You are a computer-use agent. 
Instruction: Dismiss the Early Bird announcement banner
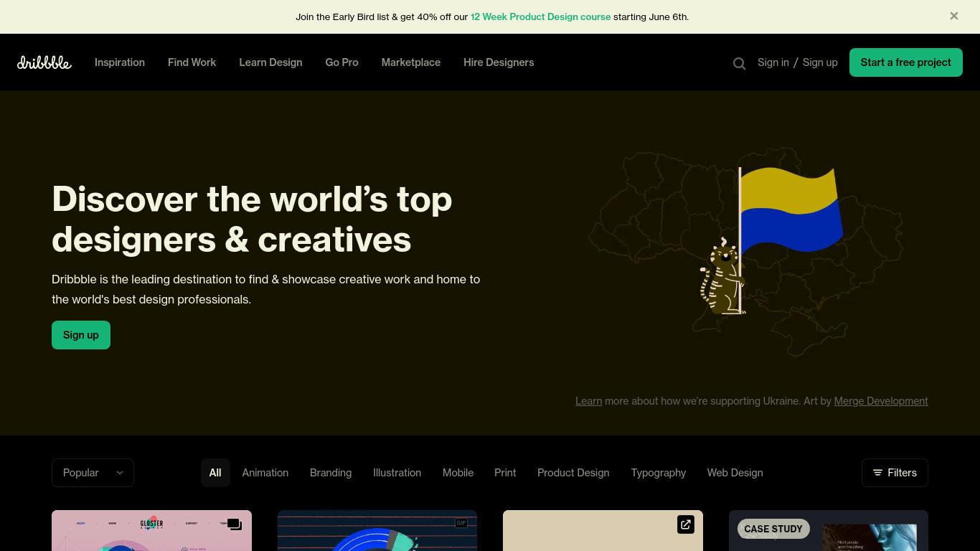click(x=953, y=16)
